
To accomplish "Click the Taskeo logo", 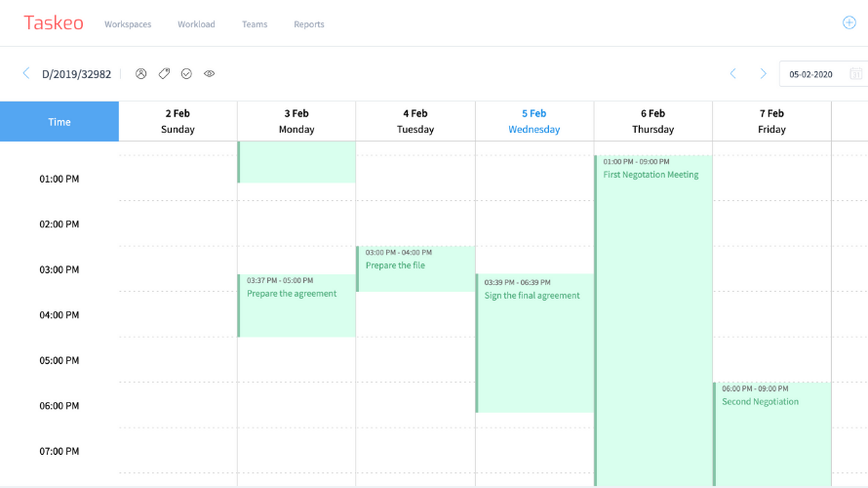I will (56, 23).
